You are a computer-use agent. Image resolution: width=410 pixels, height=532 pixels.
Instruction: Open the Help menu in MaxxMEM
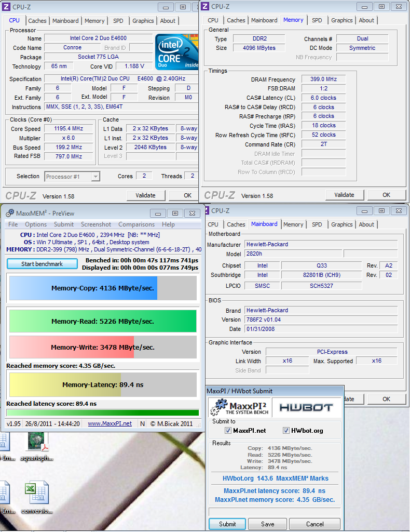168,224
